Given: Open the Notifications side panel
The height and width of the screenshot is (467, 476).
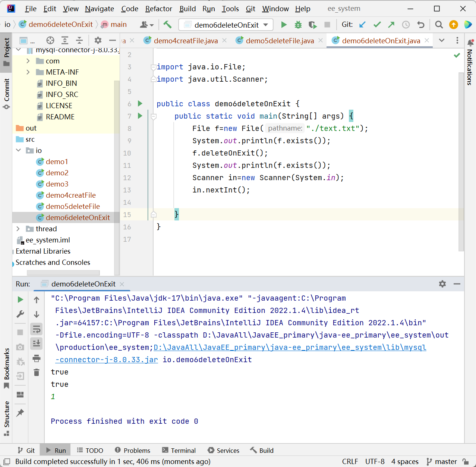Looking at the screenshot, I should (x=470, y=63).
